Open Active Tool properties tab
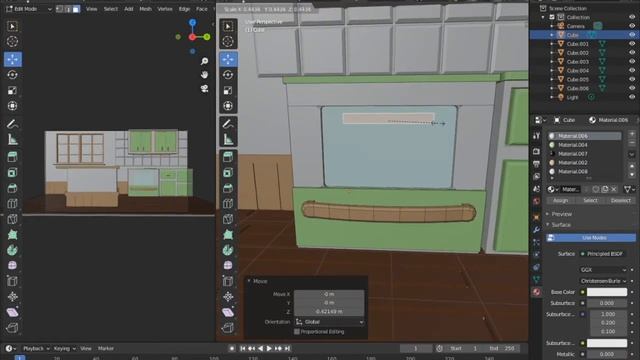640x360 pixels. 536,136
